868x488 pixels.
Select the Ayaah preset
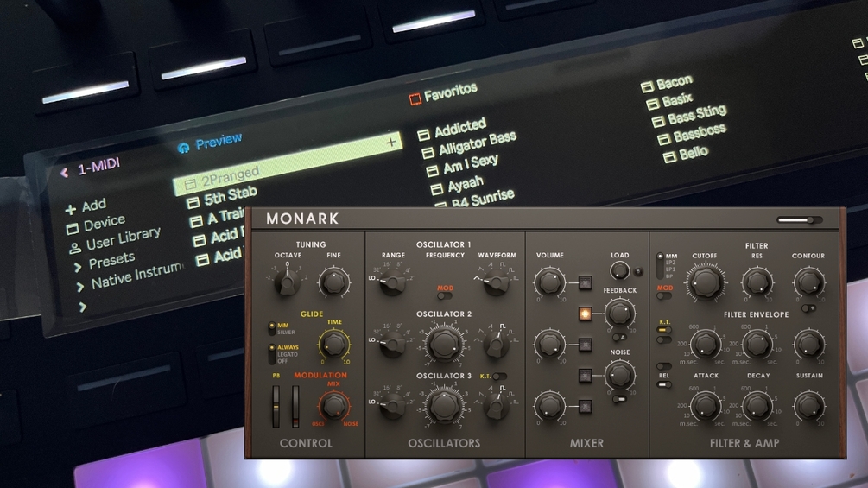(x=465, y=183)
